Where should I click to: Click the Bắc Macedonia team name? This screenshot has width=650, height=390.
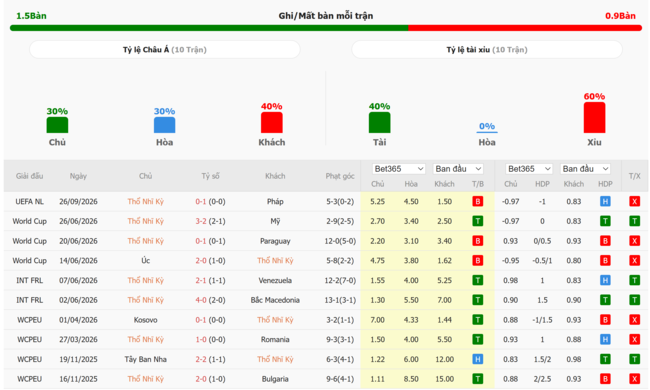275,300
